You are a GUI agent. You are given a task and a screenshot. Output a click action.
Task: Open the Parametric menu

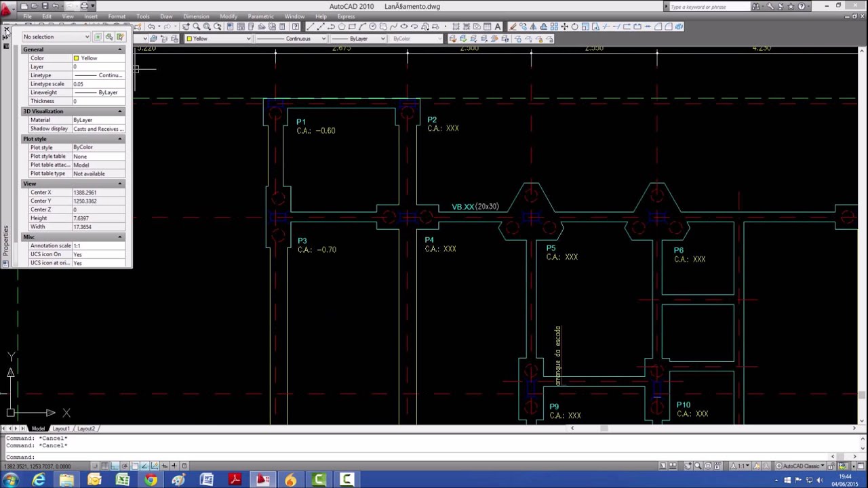(x=261, y=16)
